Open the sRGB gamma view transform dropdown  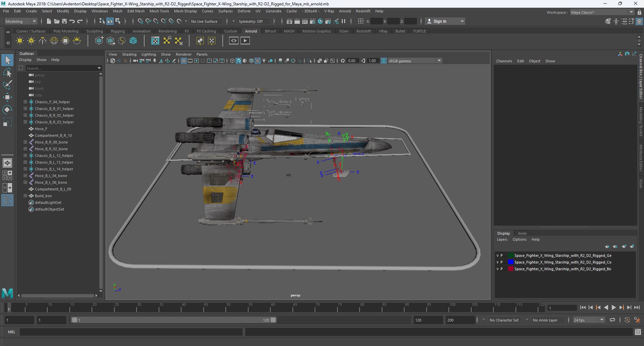click(415, 61)
